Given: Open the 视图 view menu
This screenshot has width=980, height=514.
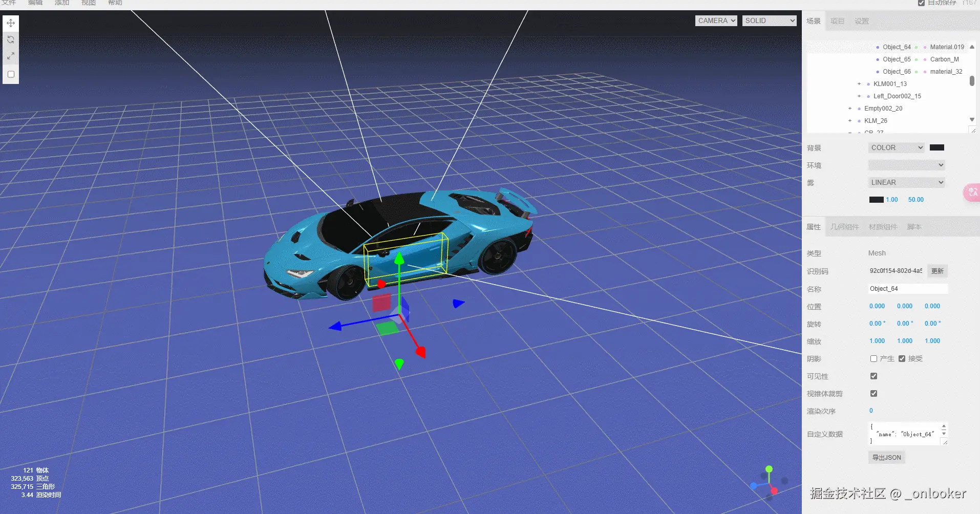Looking at the screenshot, I should click(89, 3).
